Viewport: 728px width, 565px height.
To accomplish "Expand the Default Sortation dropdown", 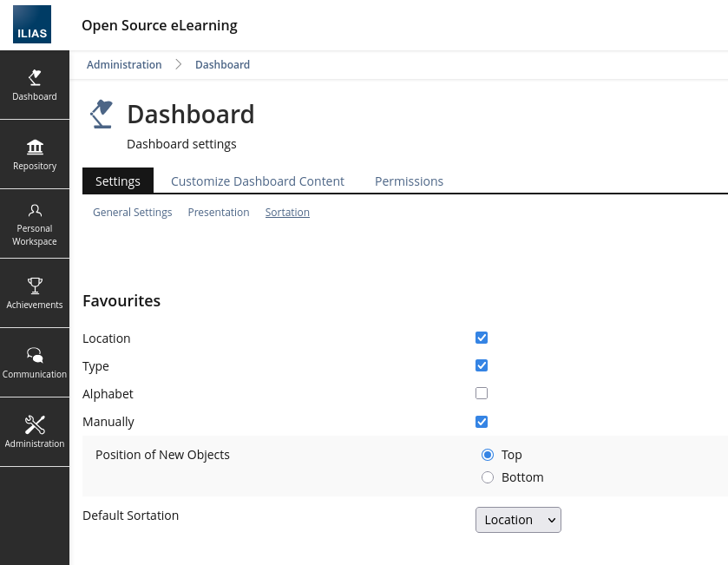I will pyautogui.click(x=518, y=520).
